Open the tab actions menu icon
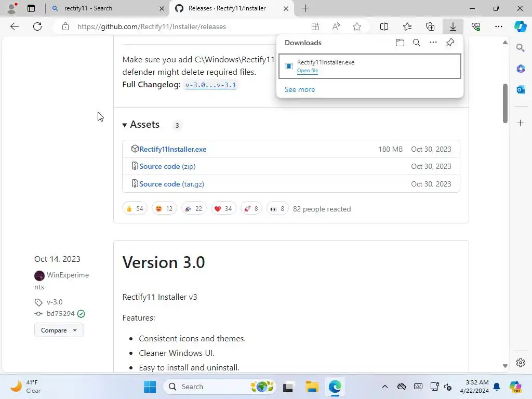The width and height of the screenshot is (532, 399). point(31,8)
